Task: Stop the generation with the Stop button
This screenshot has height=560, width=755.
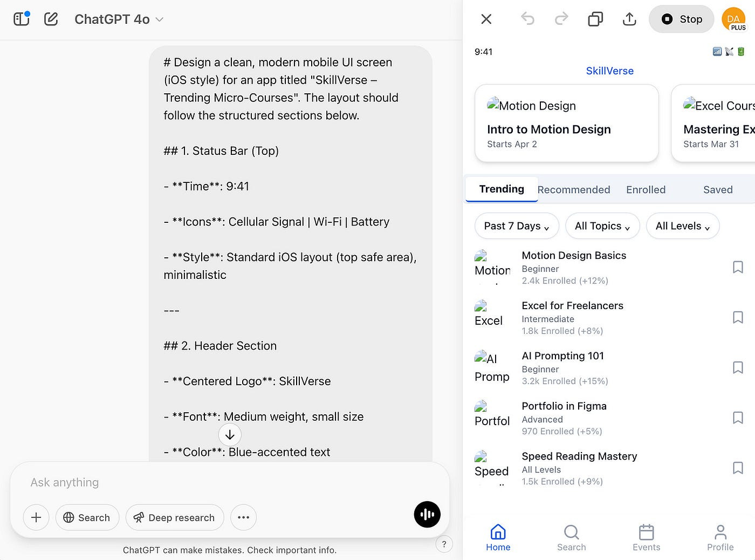Action: click(x=681, y=19)
